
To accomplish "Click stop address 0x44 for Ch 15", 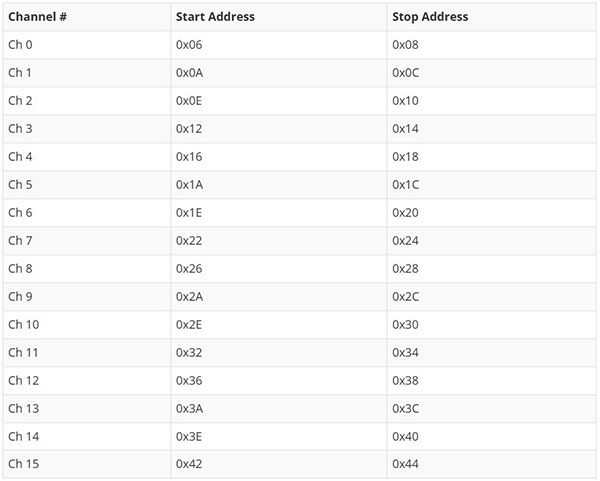I will (405, 465).
